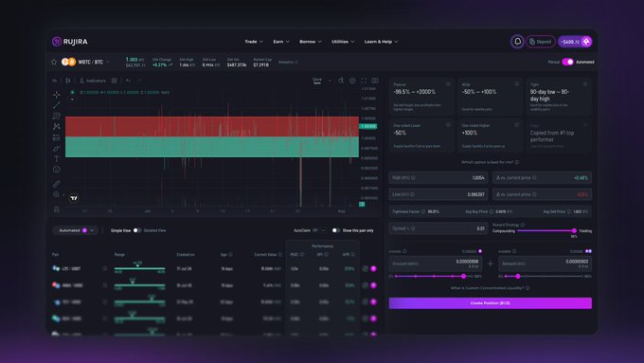
Task: Select the Fibonacci retracement tool
Action: click(57, 116)
